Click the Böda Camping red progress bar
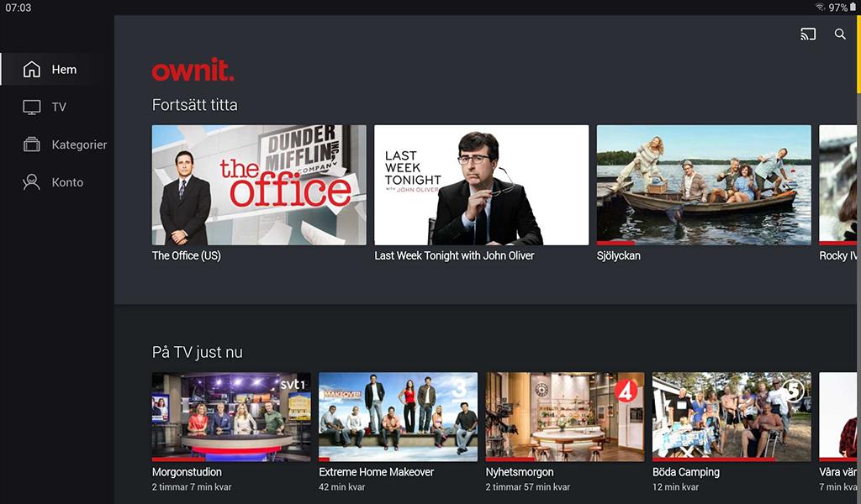The image size is (861, 504). coord(714,459)
